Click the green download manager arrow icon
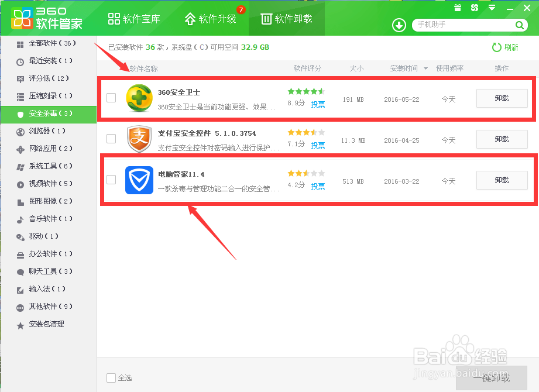Viewport: 539px width, 392px height. click(x=398, y=26)
